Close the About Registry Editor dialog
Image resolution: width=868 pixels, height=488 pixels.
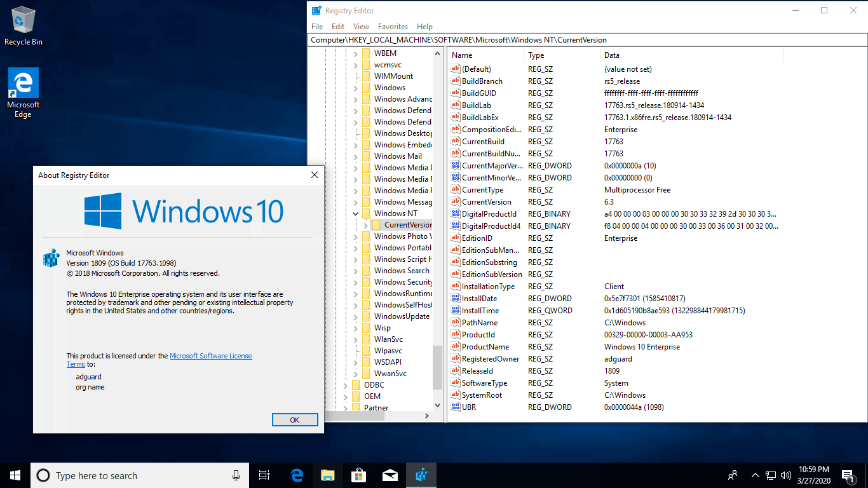click(x=314, y=175)
